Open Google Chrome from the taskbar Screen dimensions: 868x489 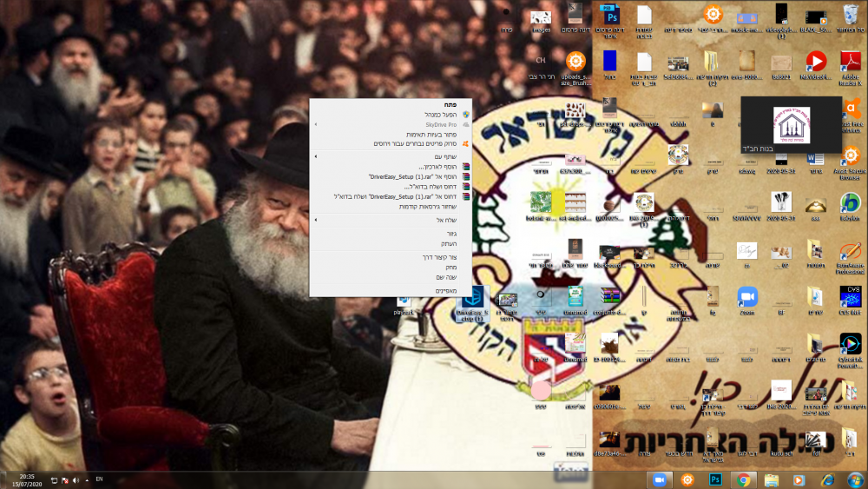pyautogui.click(x=744, y=479)
